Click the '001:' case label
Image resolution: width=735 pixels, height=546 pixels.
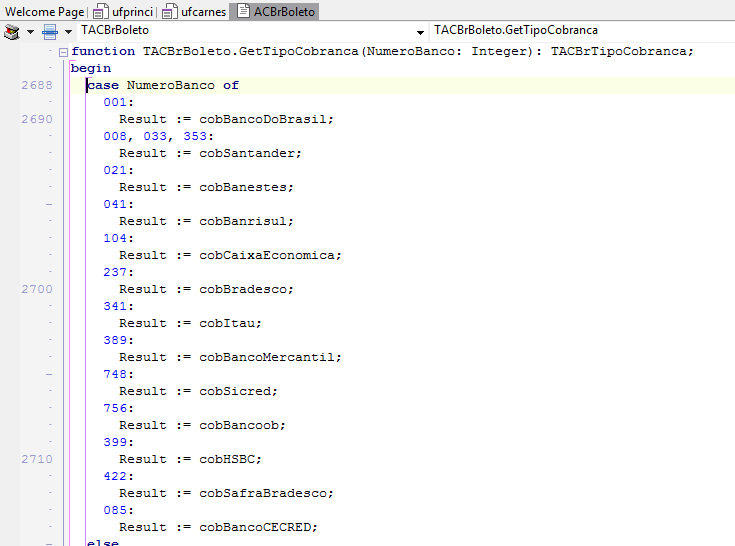[119, 102]
